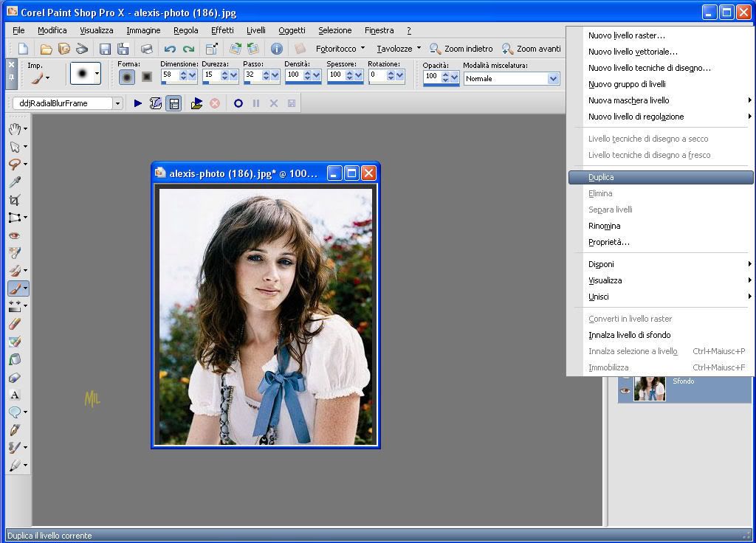The image size is (756, 543).
Task: Open the brush tip preview dropdown
Action: tap(97, 74)
